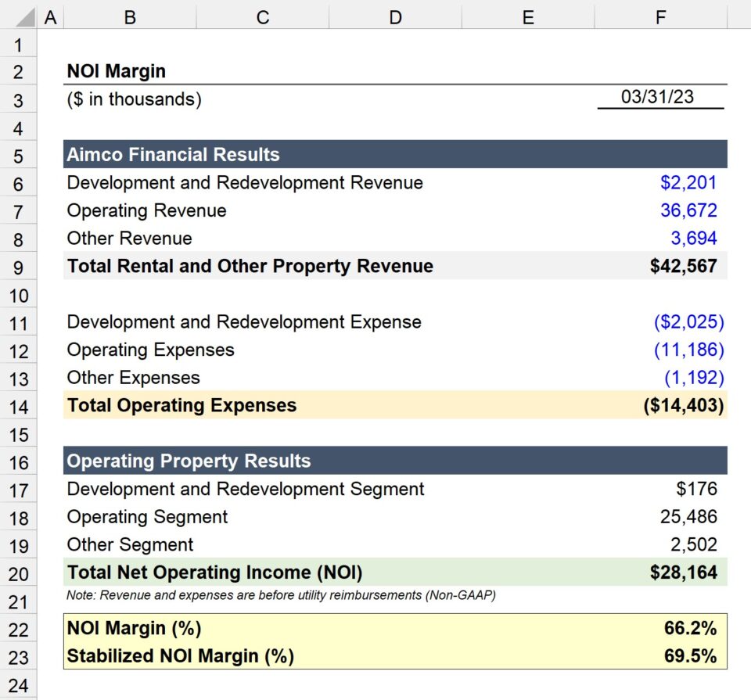This screenshot has width=751, height=700.
Task: Select row 9 header
Action: (17, 267)
